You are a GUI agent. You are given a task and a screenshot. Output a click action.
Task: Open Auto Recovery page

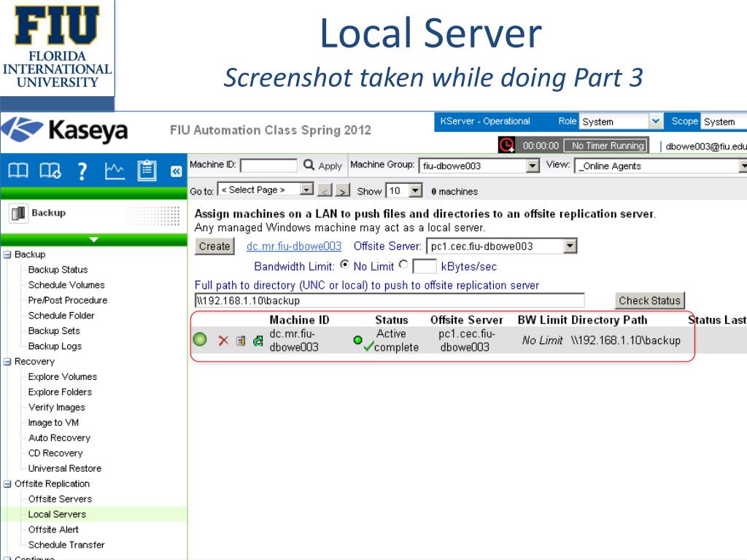pos(59,437)
